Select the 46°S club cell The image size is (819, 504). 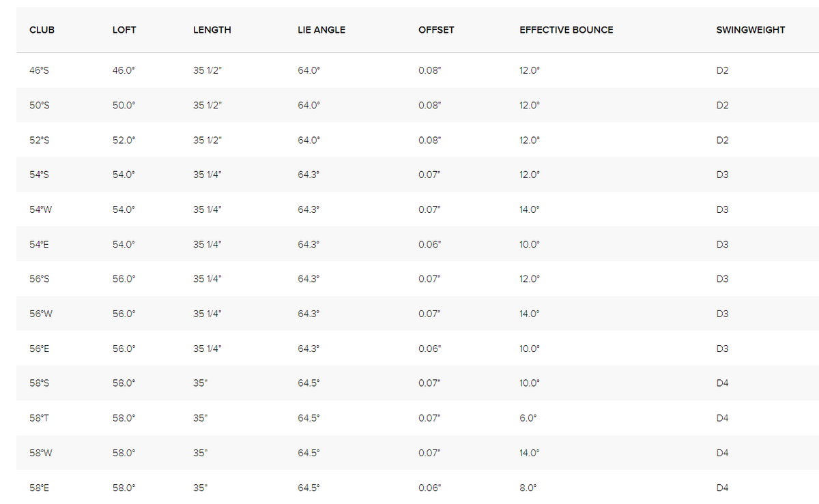pyautogui.click(x=40, y=70)
